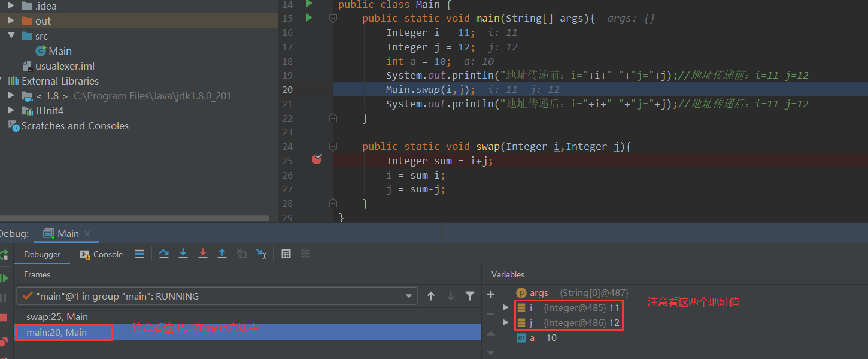
Task: Click 'Integer sum = i+j;' code line
Action: point(439,161)
